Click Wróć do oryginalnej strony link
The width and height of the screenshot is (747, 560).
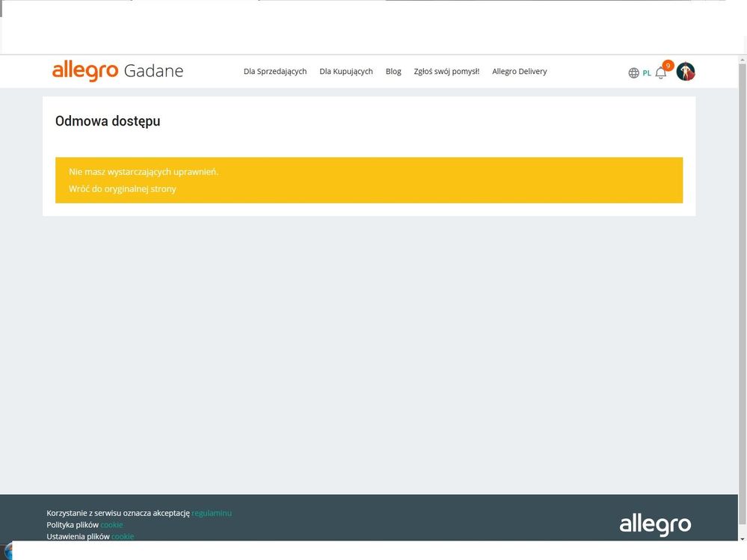[123, 189]
